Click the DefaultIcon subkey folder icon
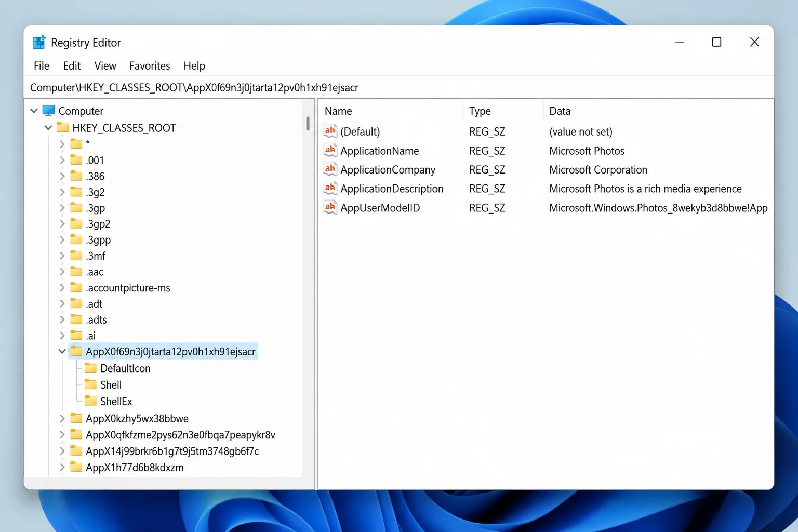Viewport: 798px width, 532px height. (x=91, y=368)
